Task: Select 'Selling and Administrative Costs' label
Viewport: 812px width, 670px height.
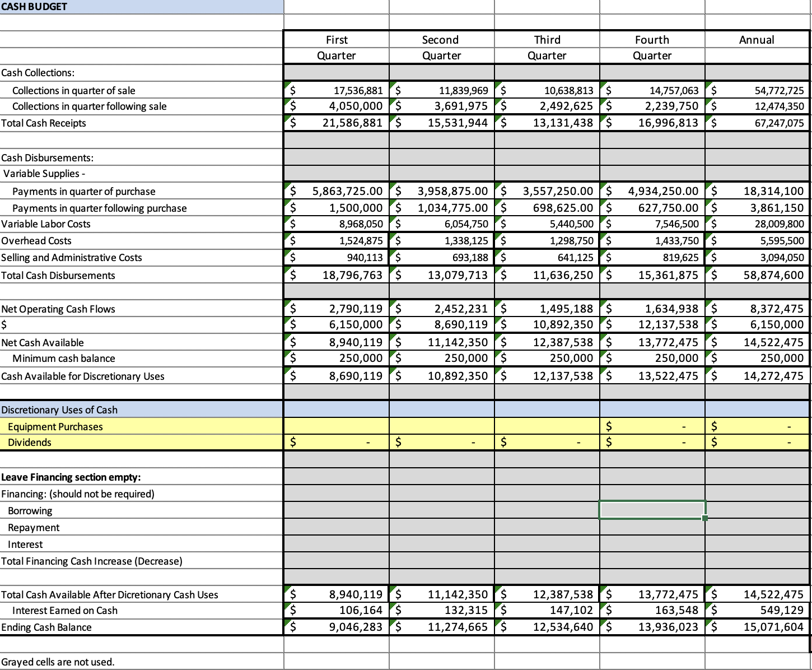Action: [x=72, y=258]
